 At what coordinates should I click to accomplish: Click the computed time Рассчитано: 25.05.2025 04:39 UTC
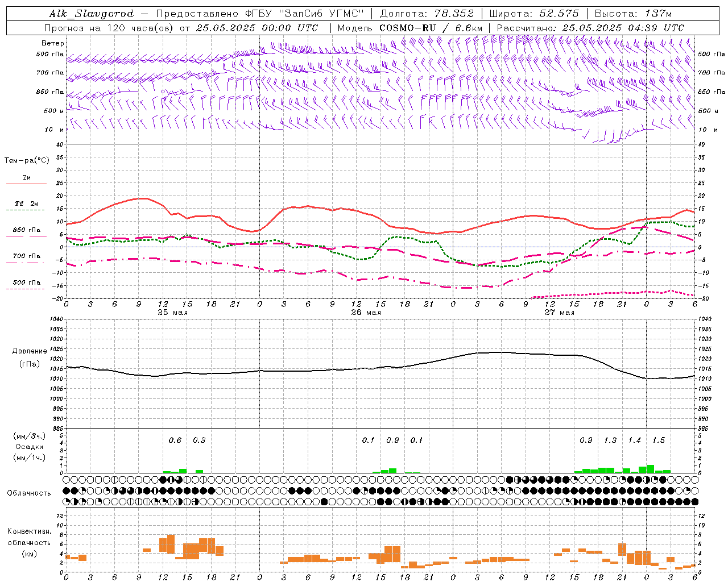(590, 28)
